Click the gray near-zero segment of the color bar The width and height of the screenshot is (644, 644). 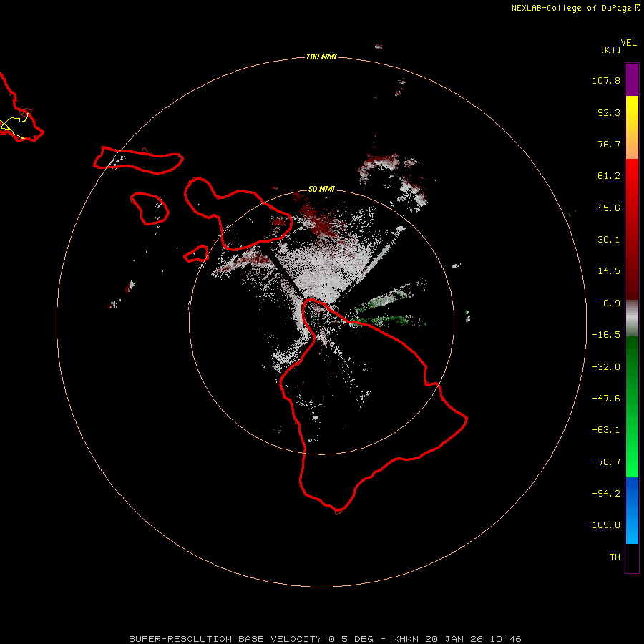coord(632,318)
